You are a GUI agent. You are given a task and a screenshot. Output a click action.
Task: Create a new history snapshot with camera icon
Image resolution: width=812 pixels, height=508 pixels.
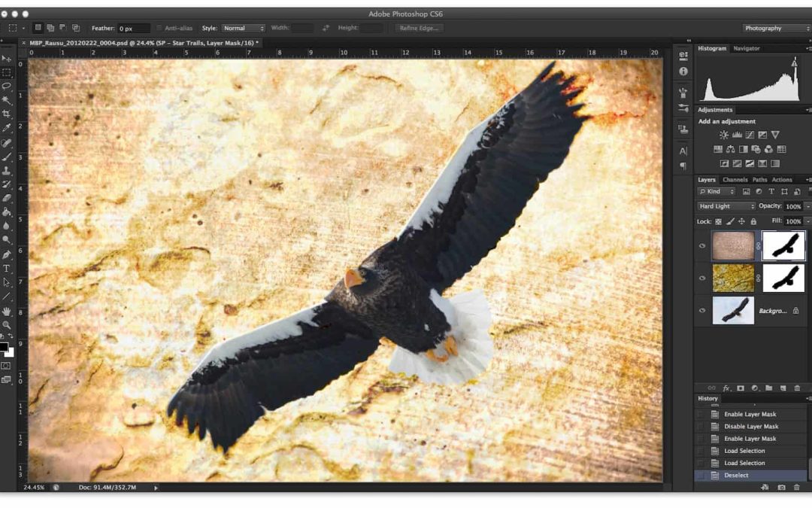[x=781, y=488]
